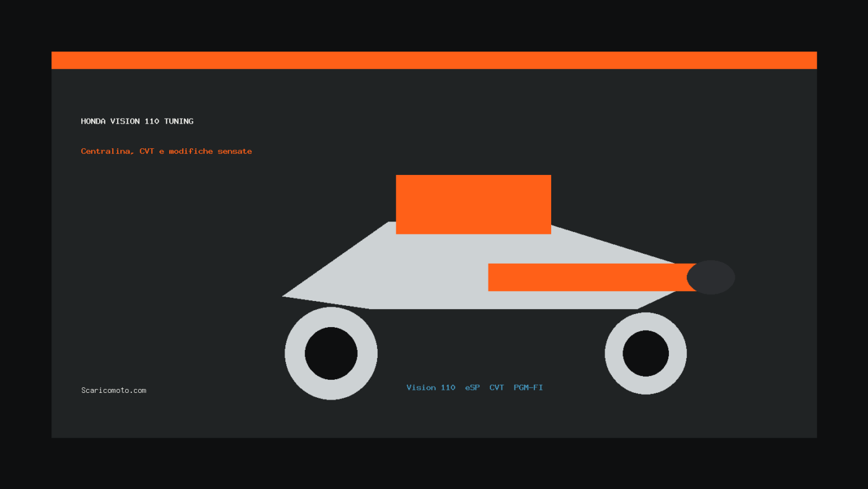Select the blue "eSP" tag
Viewport: 868px width, 489px height.
click(472, 387)
